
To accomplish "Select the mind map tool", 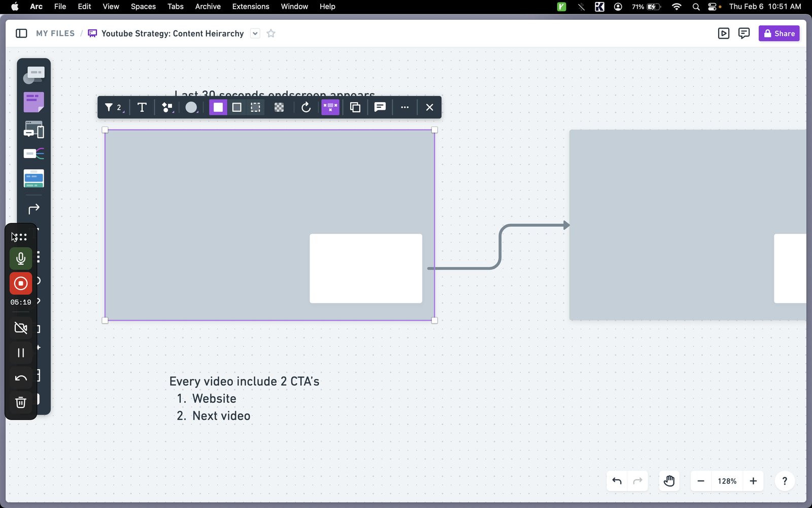I will click(x=33, y=153).
